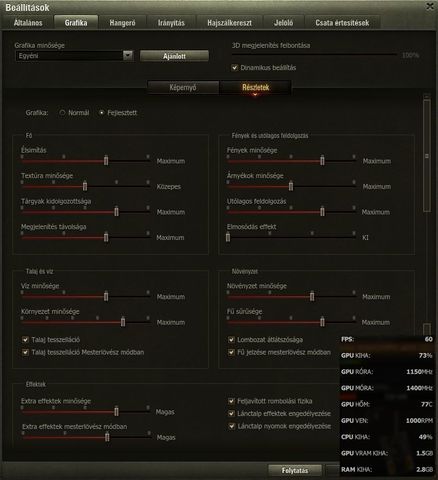Select the Normál graphics radio button
The image size is (438, 480).
click(62, 113)
